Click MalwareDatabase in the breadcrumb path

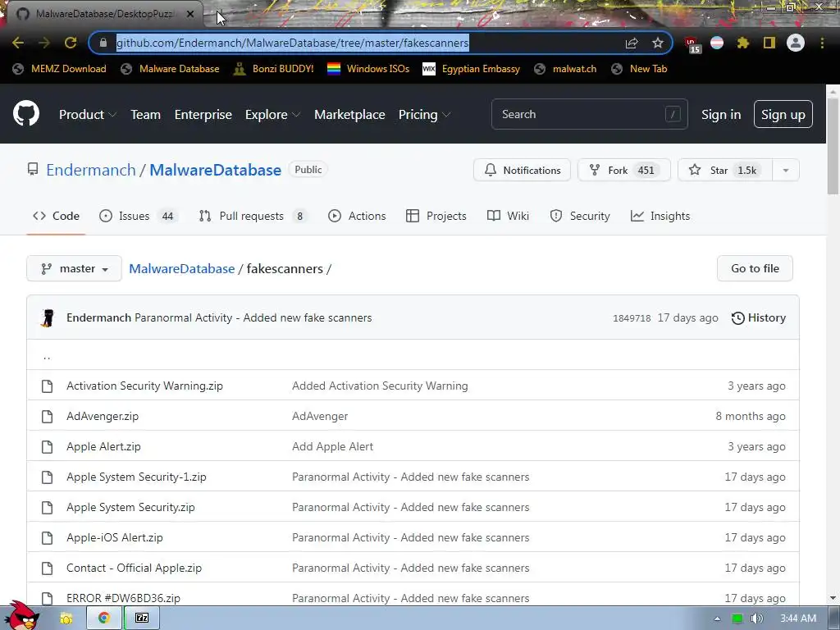point(181,268)
